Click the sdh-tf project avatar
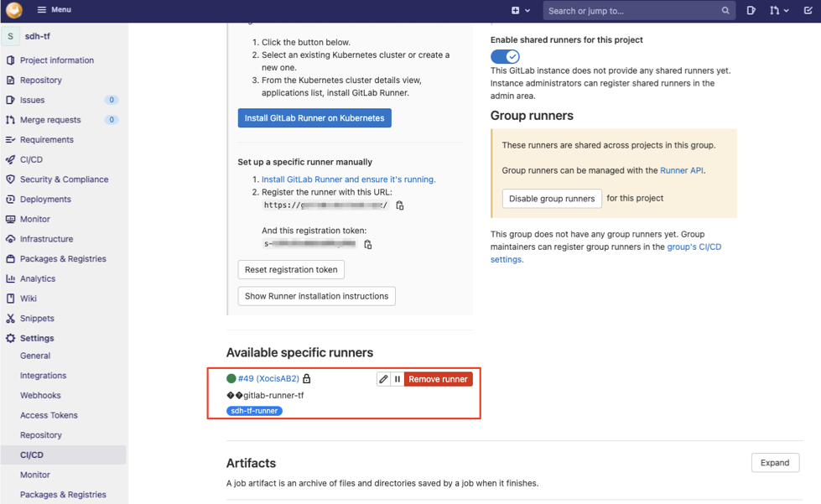This screenshot has width=821, height=504. [10, 36]
